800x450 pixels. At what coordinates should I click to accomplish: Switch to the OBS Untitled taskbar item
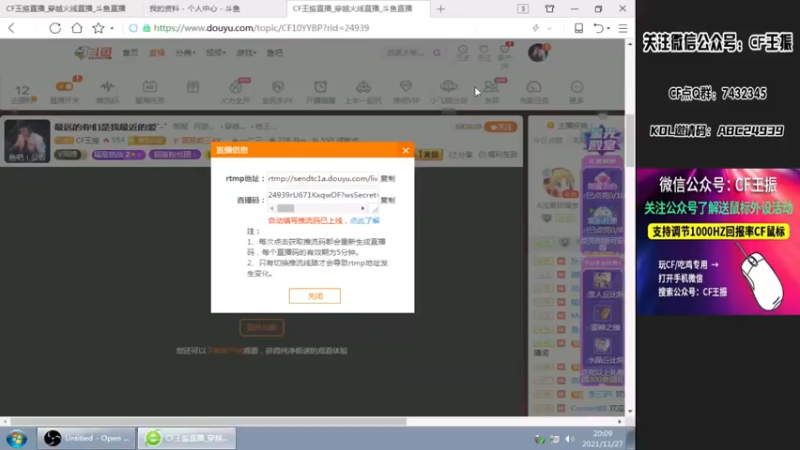[86, 438]
